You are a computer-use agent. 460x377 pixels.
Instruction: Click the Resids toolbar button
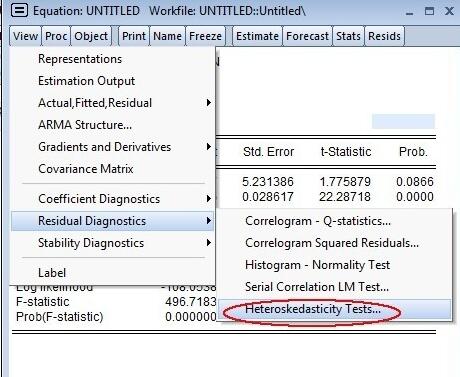384,36
